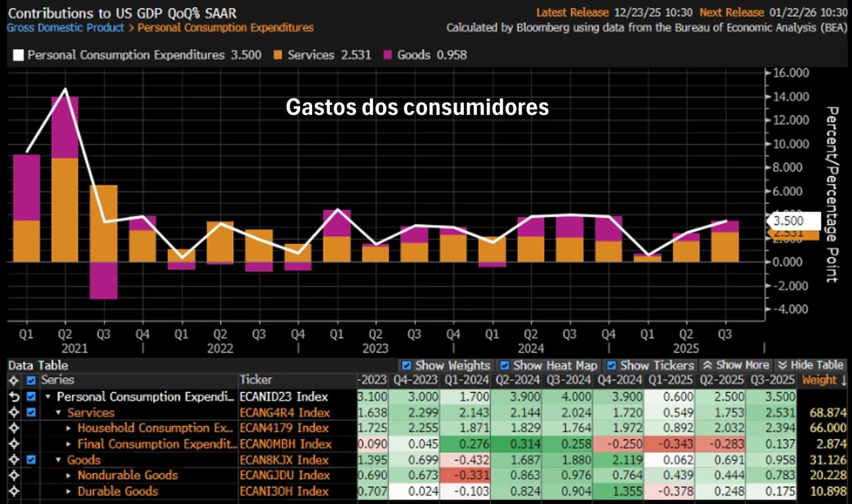Image resolution: width=852 pixels, height=504 pixels.
Task: Click the crosshair icon on Durable Goods row
Action: 12,492
